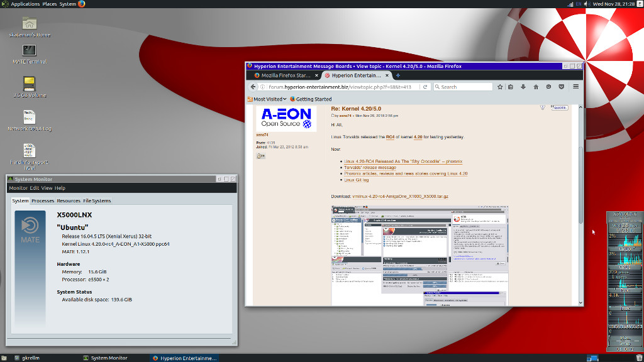
Task: Open skateman's Home desktop icon
Action: point(30,28)
